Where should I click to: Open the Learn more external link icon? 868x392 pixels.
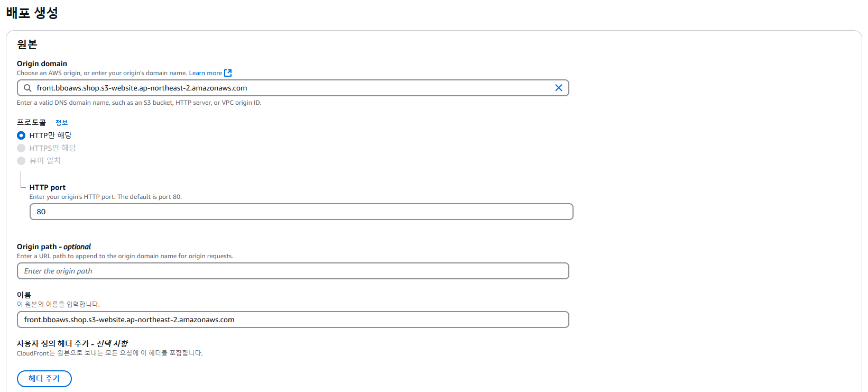228,73
